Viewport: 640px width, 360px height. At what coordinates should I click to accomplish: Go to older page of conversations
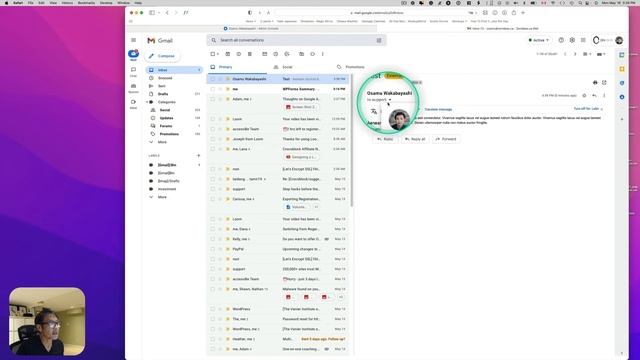[575, 54]
